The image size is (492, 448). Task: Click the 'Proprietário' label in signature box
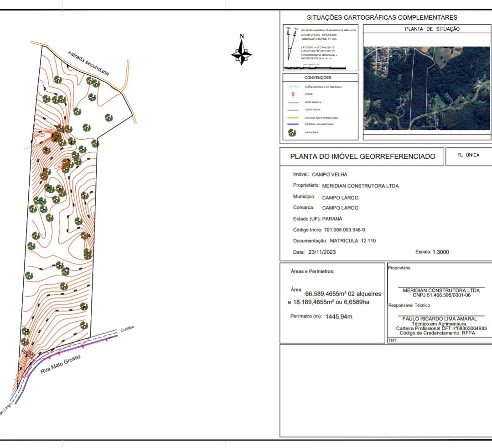point(399,268)
